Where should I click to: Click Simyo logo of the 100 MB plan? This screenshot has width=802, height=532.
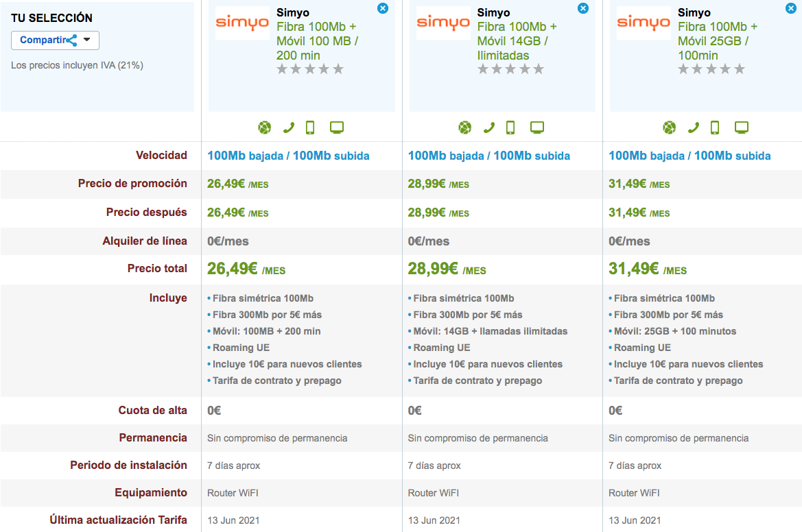coord(242,23)
